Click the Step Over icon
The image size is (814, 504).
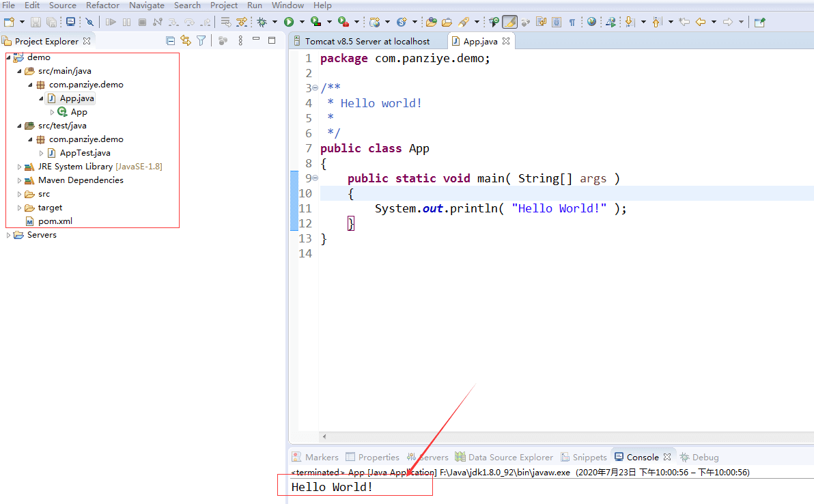(x=189, y=22)
